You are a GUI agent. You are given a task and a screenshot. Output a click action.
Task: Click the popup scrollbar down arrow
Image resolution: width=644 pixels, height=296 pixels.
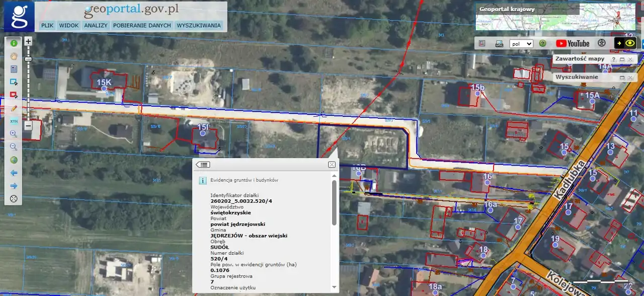[333, 287]
